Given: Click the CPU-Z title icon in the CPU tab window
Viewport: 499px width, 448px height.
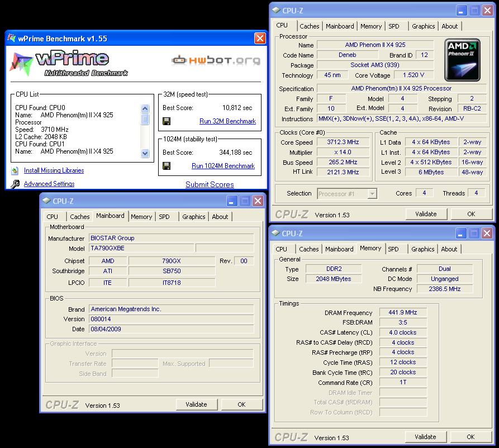Looking at the screenshot, I should [276, 10].
